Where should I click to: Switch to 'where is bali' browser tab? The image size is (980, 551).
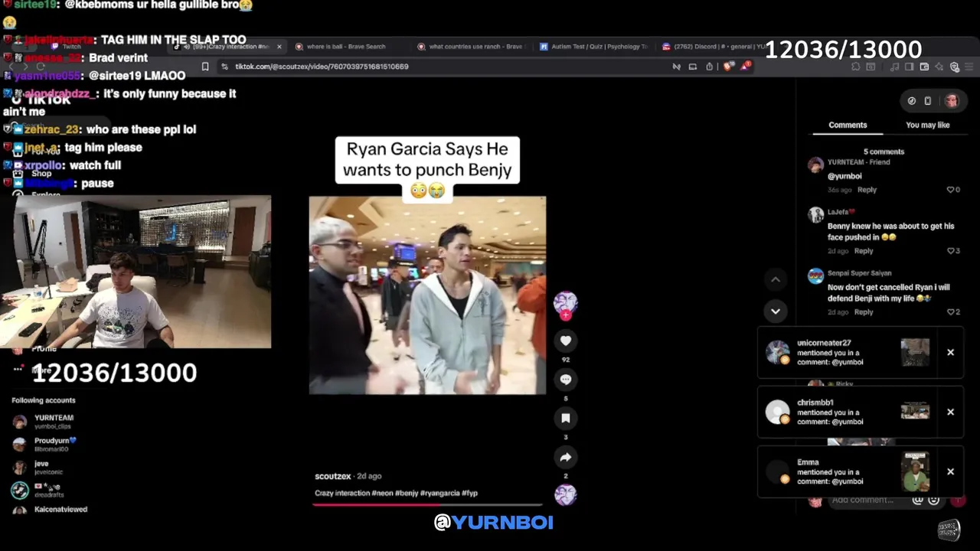[346, 47]
